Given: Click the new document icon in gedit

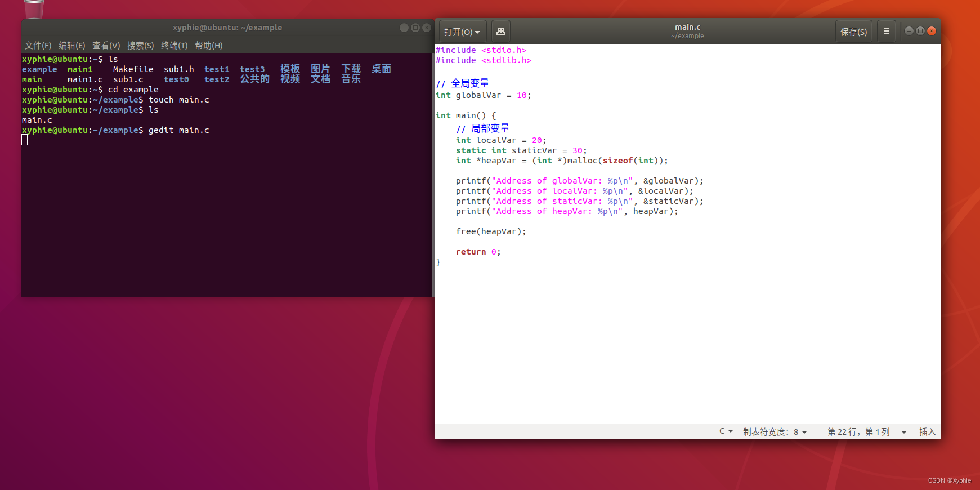Looking at the screenshot, I should (501, 32).
